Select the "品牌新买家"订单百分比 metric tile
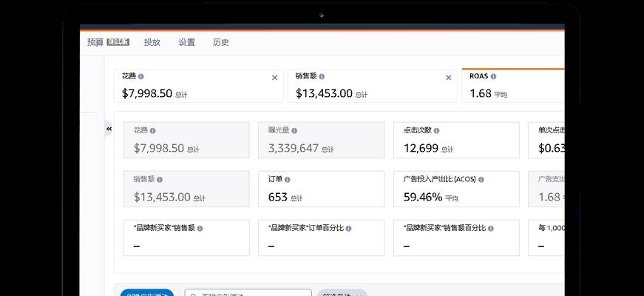This screenshot has height=296, width=644. [x=321, y=238]
